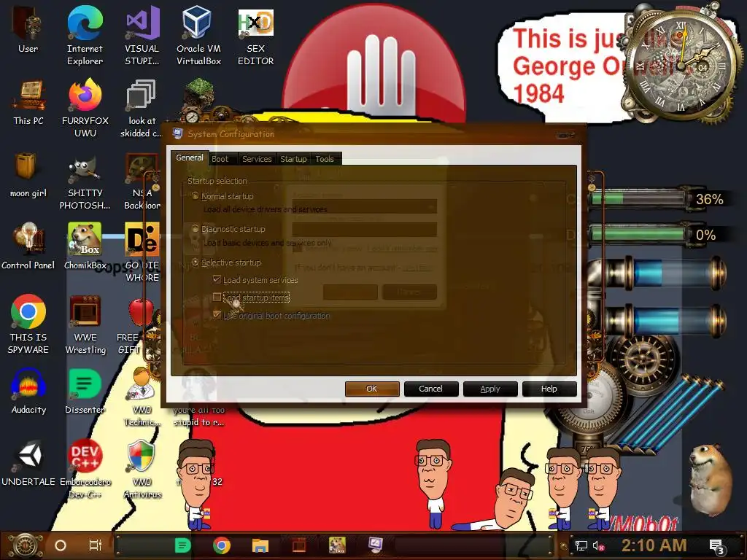747x560 pixels.
Task: Open the This PC desktop icon
Action: tap(28, 102)
